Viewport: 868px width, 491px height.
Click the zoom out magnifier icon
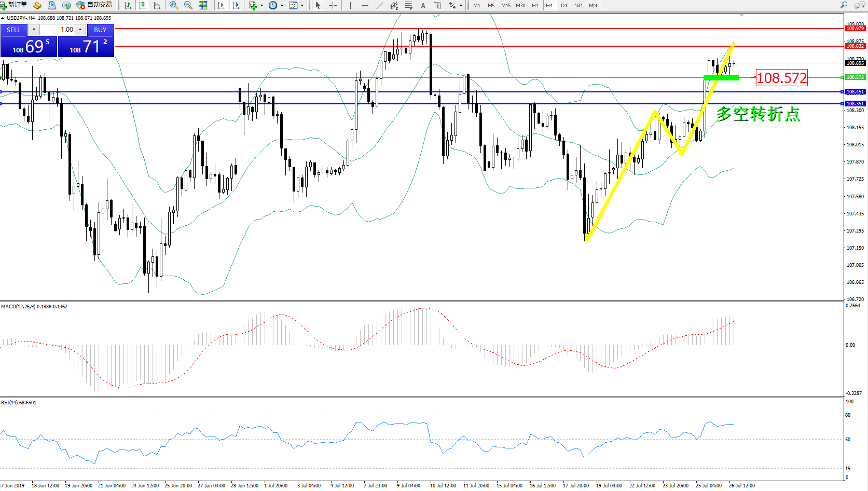point(188,5)
